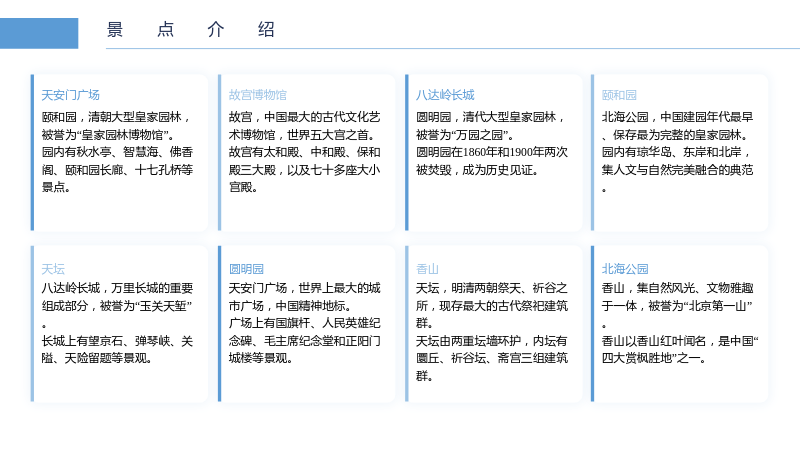Select the 香山 card title

click(x=428, y=269)
